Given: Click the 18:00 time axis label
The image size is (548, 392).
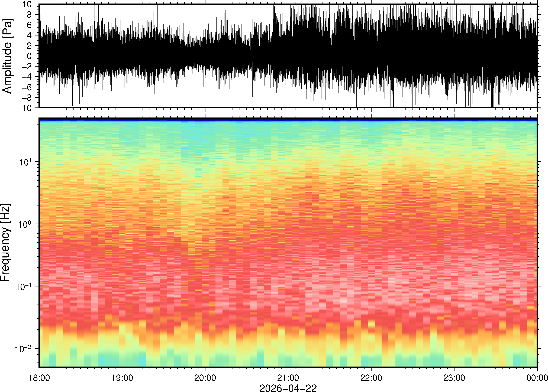Looking at the screenshot, I should 39,378.
